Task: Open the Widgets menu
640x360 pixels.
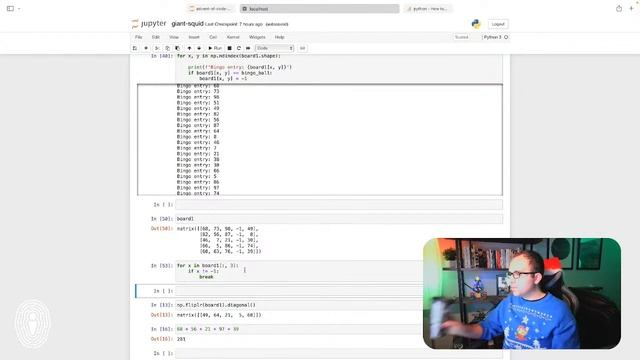Action: [x=257, y=37]
